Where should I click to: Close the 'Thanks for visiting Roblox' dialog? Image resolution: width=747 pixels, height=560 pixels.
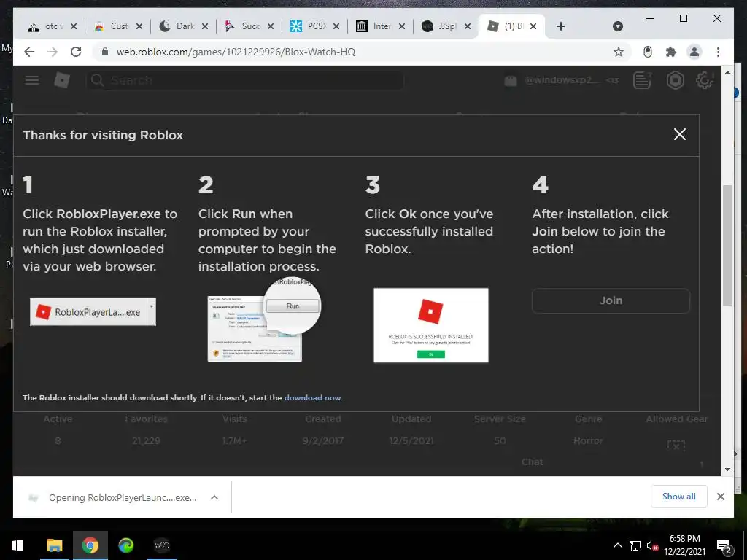click(x=680, y=134)
